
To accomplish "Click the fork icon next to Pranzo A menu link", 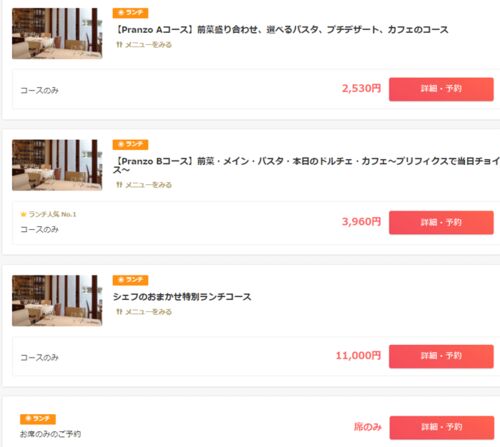I will (119, 45).
